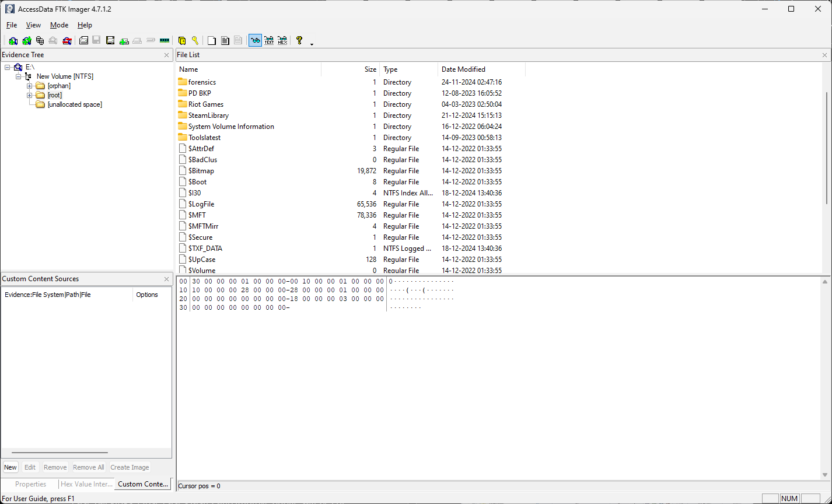Close the File List panel
This screenshot has height=504, width=832.
[824, 55]
